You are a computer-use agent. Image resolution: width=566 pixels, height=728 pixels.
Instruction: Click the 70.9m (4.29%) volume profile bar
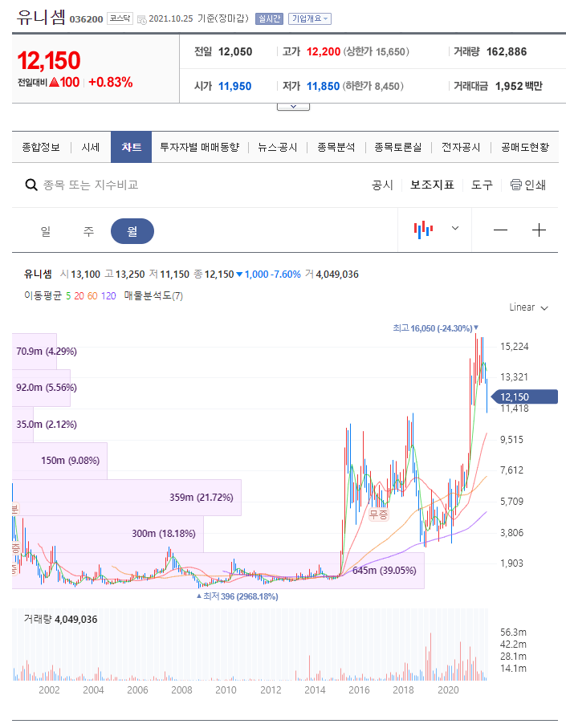tap(35, 352)
